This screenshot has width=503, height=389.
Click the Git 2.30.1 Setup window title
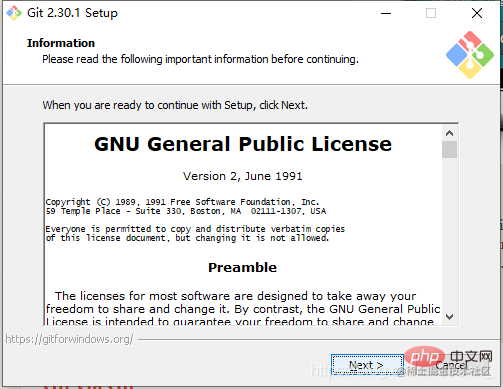point(72,13)
